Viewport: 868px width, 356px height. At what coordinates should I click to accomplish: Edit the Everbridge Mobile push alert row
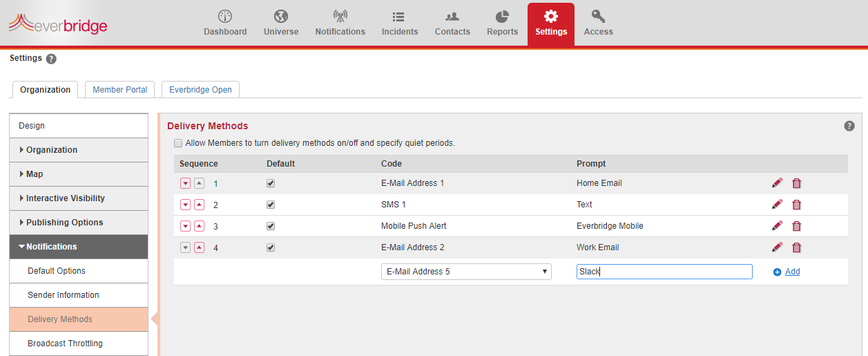(x=777, y=226)
